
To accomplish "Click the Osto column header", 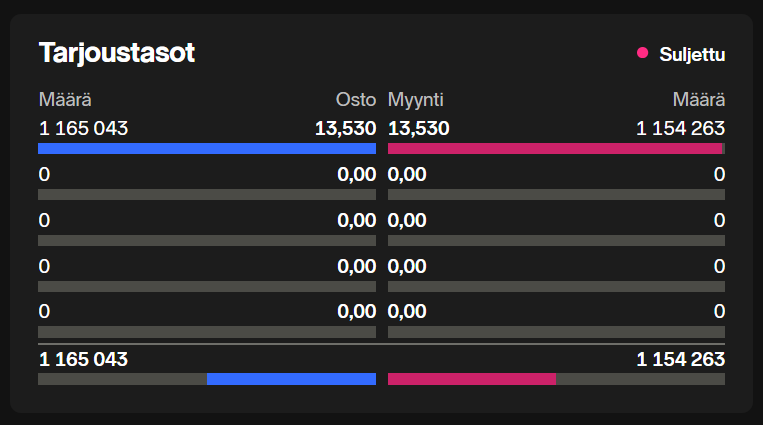I will pyautogui.click(x=356, y=99).
